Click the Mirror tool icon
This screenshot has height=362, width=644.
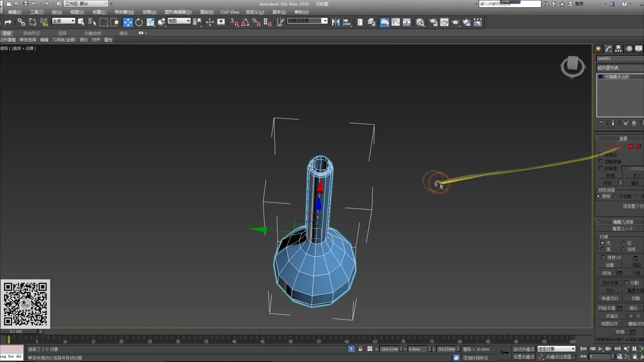click(336, 22)
